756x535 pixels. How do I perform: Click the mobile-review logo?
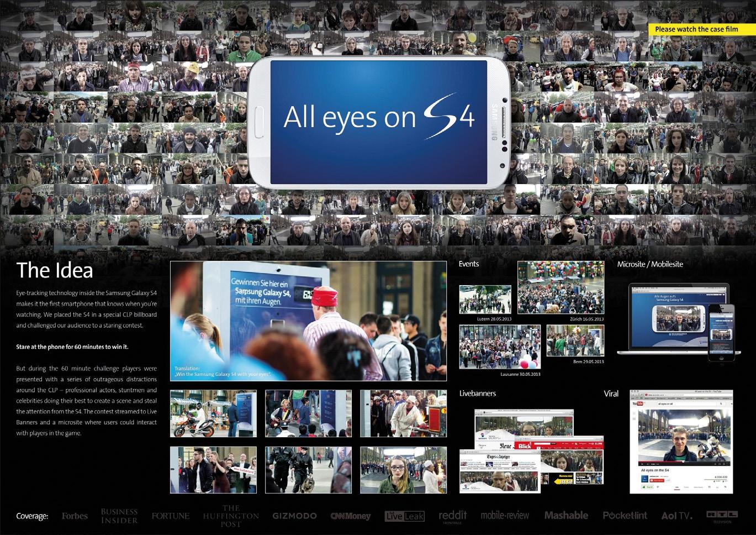click(505, 516)
